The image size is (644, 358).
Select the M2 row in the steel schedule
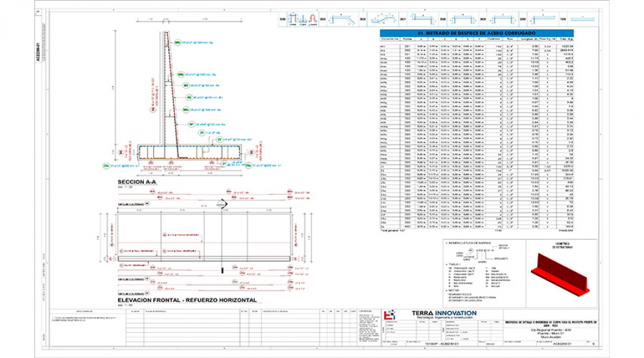pos(476,50)
